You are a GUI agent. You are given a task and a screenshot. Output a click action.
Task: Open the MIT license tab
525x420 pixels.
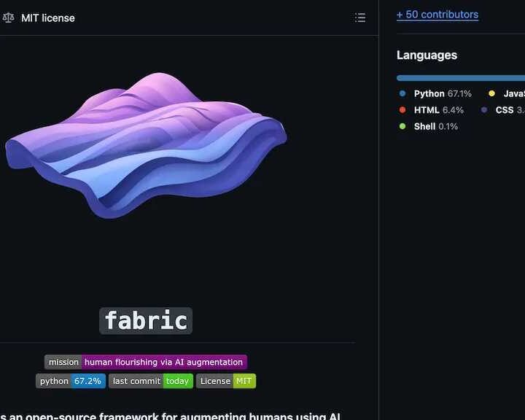pyautogui.click(x=47, y=17)
